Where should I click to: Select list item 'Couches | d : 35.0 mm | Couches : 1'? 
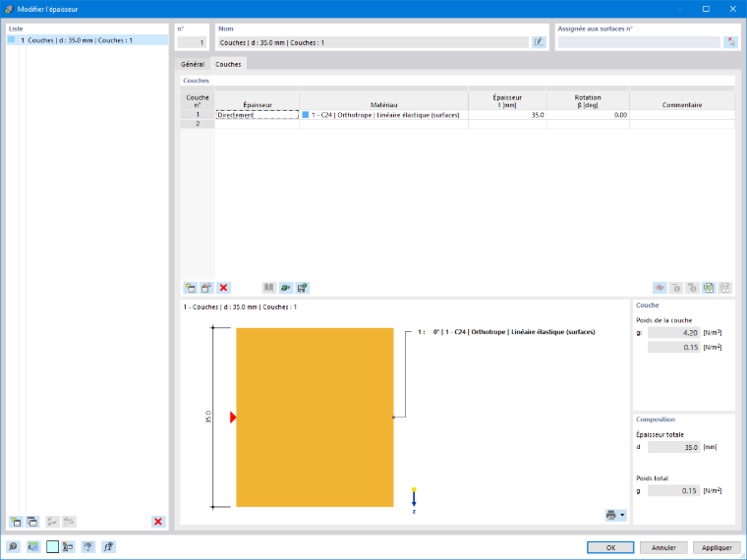87,40
